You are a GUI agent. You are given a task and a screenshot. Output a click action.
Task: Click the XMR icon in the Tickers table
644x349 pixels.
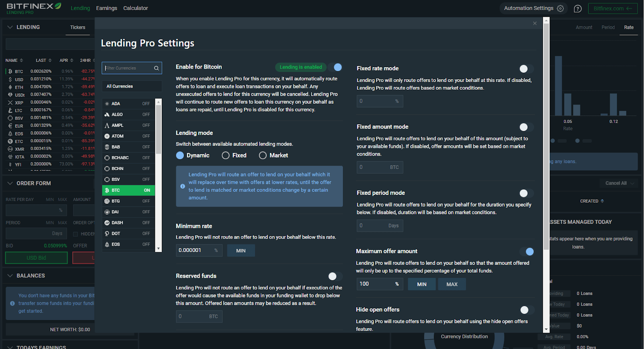10,149
